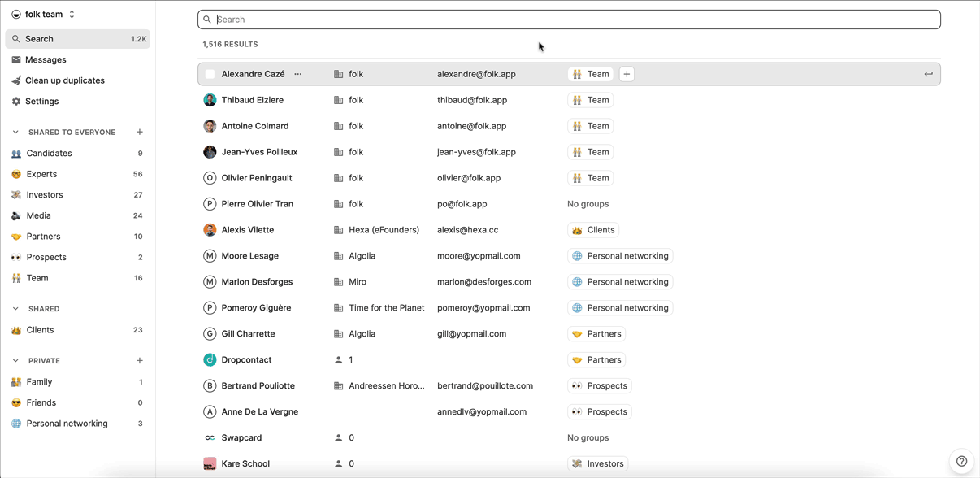Click the Hexa (eFounders) company
Image resolution: width=980 pixels, height=478 pixels.
(x=384, y=230)
